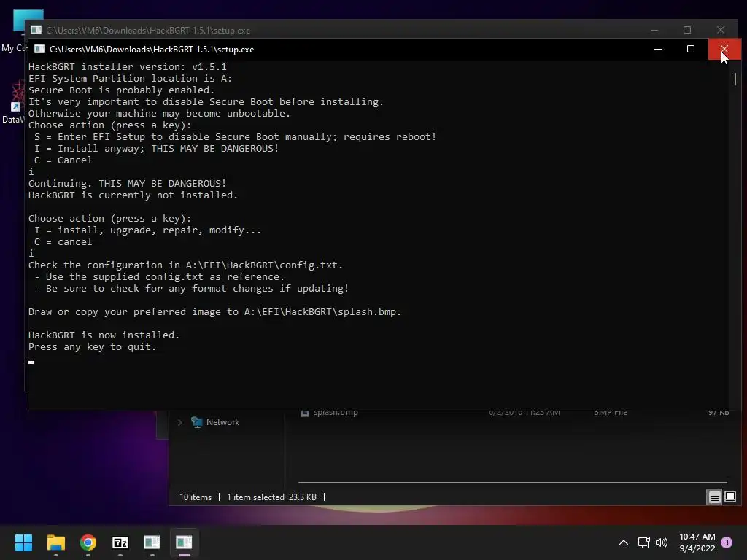This screenshot has width=747, height=560.
Task: Select the active setup.exe console taskbar icon
Action: 184,542
